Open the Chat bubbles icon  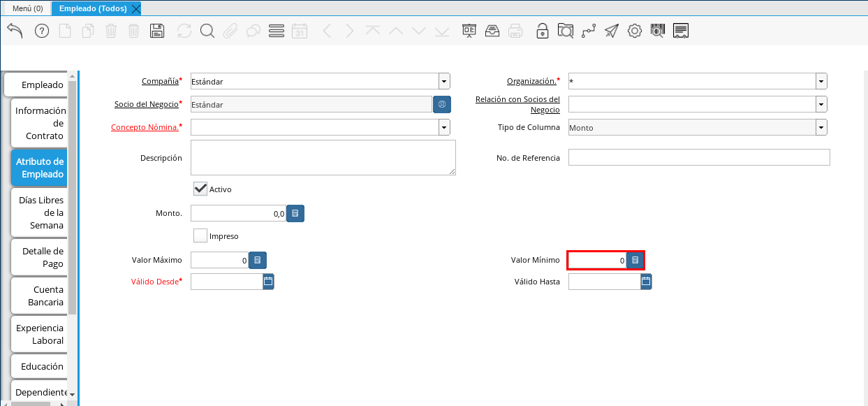point(253,31)
